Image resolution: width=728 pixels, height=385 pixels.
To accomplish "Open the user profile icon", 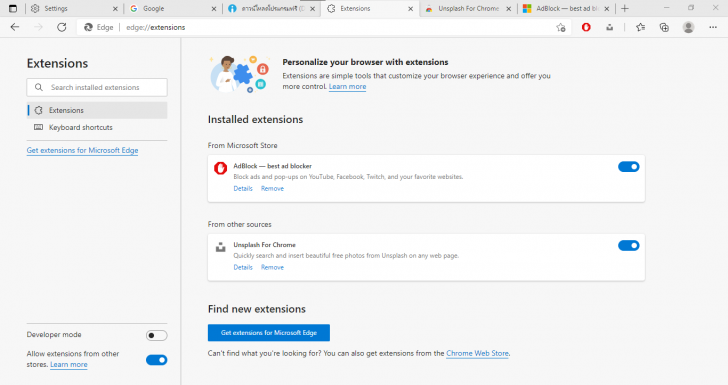I will (x=689, y=27).
